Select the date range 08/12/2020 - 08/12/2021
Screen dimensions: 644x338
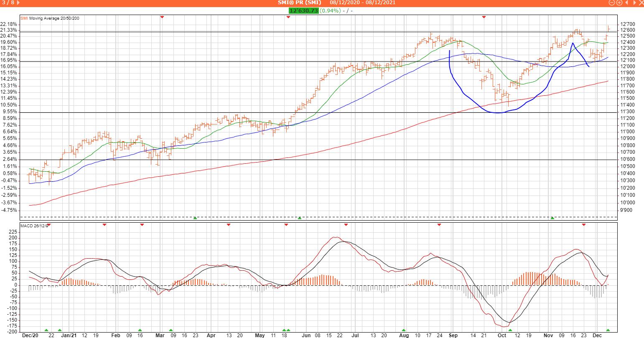tap(362, 3)
